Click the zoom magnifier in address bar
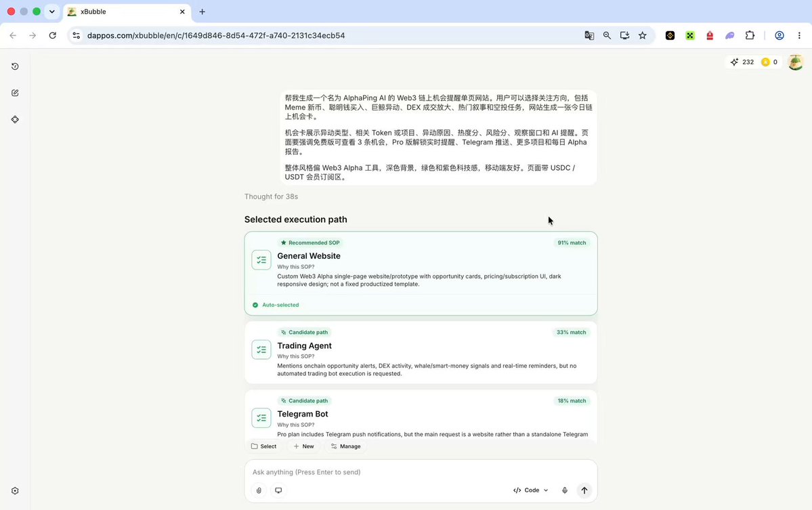 (607, 35)
